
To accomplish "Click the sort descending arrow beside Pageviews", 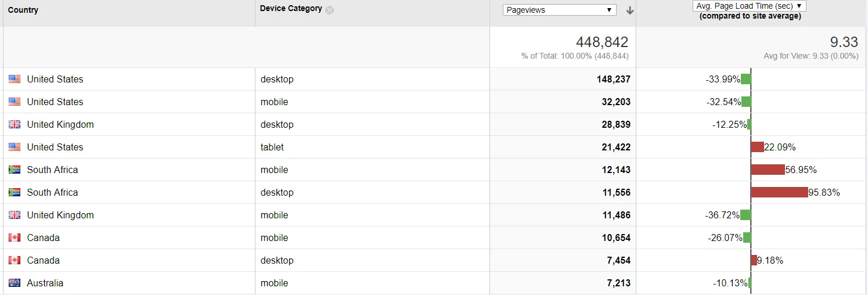I will (x=630, y=10).
